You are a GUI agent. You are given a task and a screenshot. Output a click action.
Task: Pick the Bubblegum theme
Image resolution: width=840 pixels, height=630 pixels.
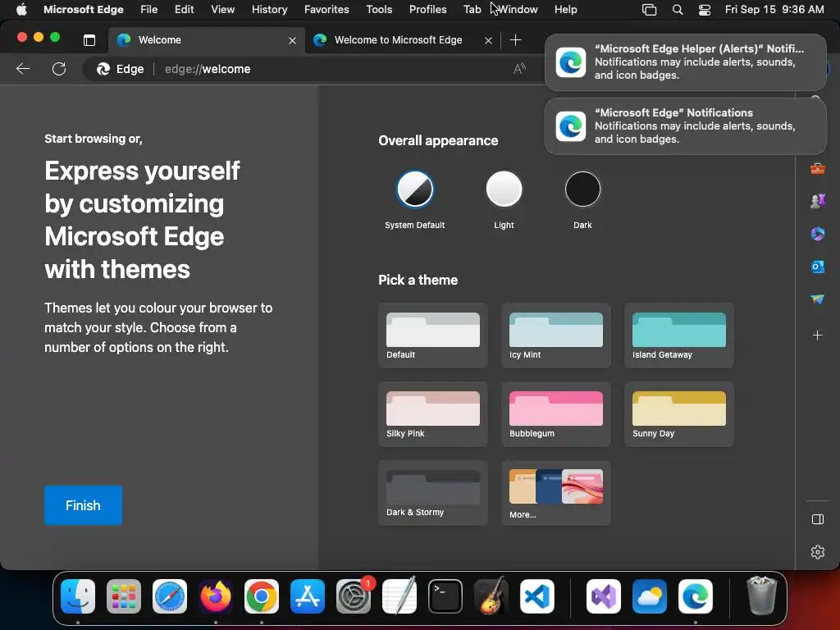click(556, 414)
